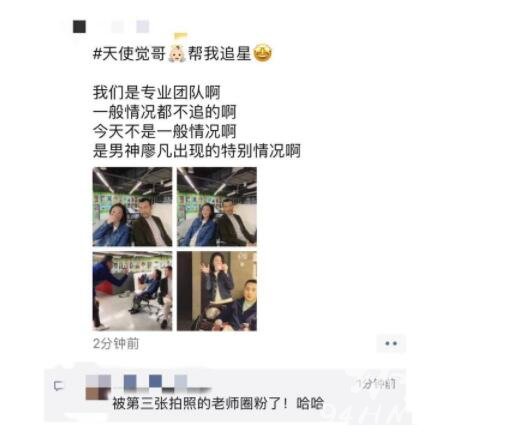Tap the commenter's blurred name
Viewport: 521px width, 435px height.
(167, 383)
